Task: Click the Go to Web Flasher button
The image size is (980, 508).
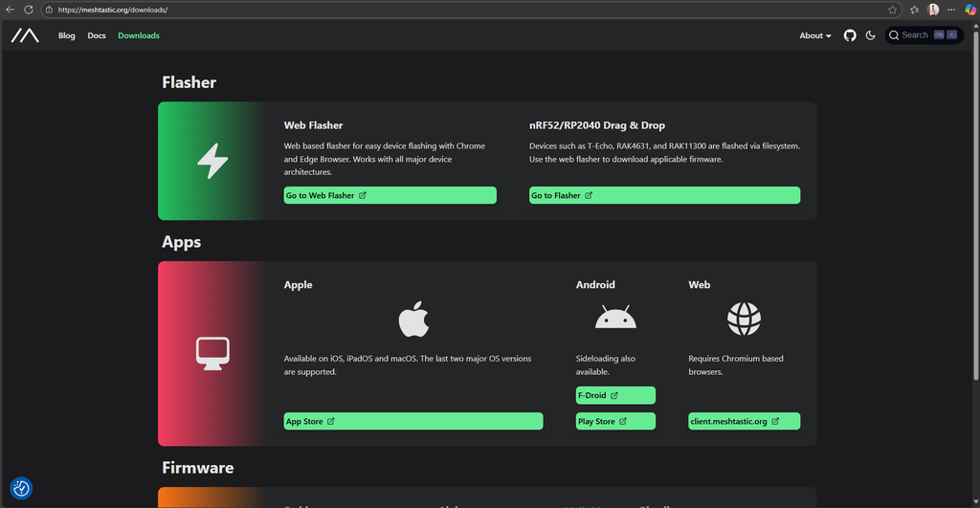Action: pyautogui.click(x=390, y=195)
